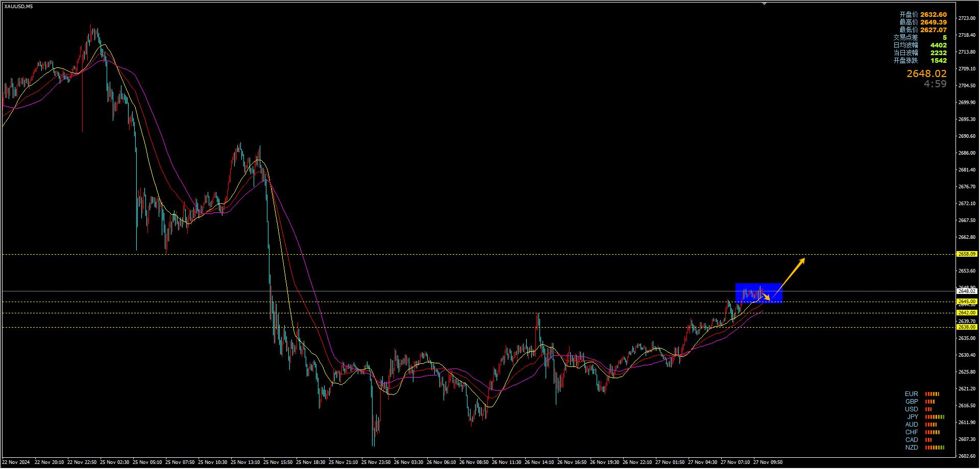Click the EUR strength meter bars

pyautogui.click(x=932, y=394)
